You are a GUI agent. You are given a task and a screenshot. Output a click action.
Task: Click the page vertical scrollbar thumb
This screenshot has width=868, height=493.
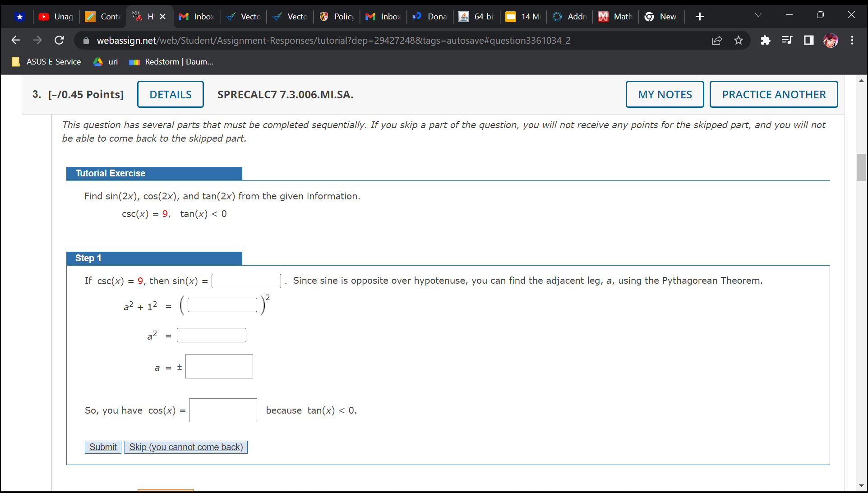[x=861, y=167]
